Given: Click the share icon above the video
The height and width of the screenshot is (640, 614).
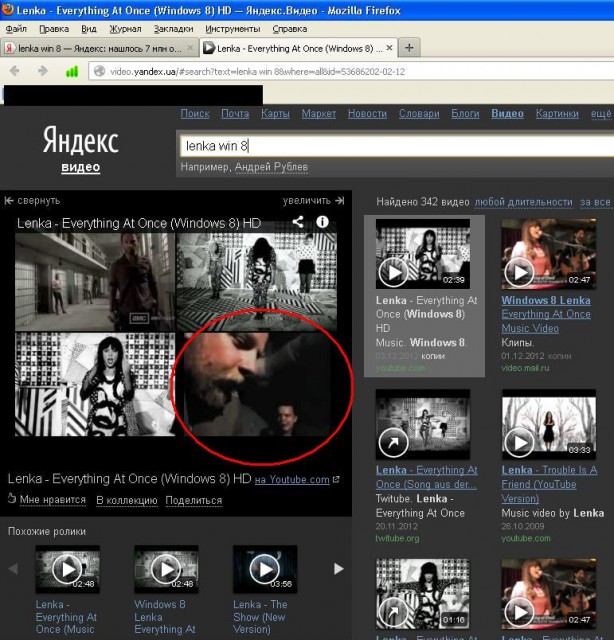Looking at the screenshot, I should click(298, 222).
